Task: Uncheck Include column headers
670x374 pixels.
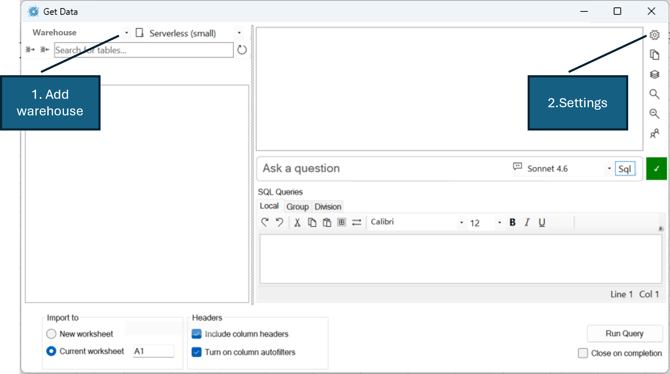Action: (x=197, y=334)
